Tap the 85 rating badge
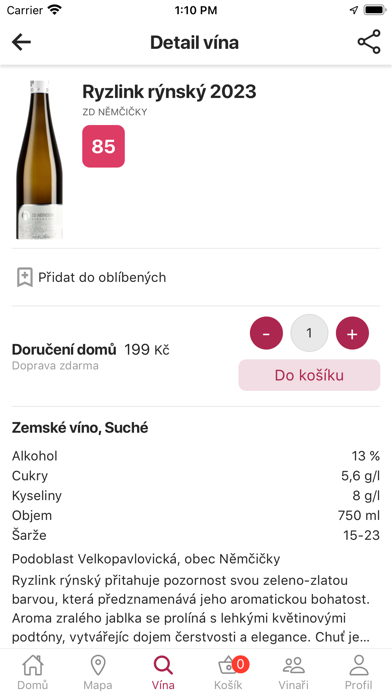This screenshot has width=392, height=696. pos(103,146)
